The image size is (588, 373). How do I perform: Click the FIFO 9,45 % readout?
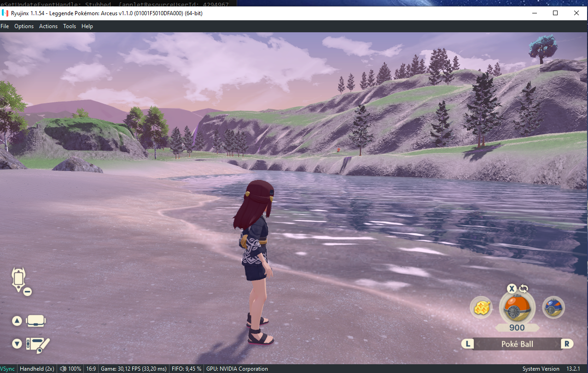[x=186, y=369]
